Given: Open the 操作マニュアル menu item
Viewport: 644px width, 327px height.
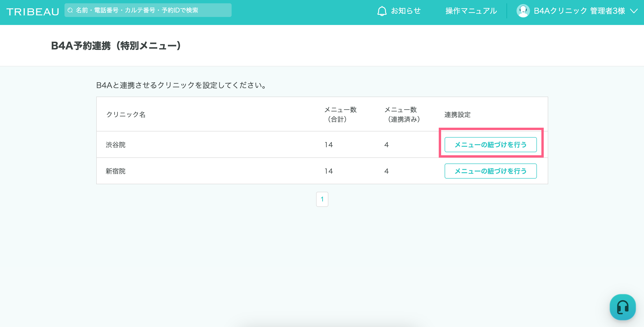Looking at the screenshot, I should [471, 11].
